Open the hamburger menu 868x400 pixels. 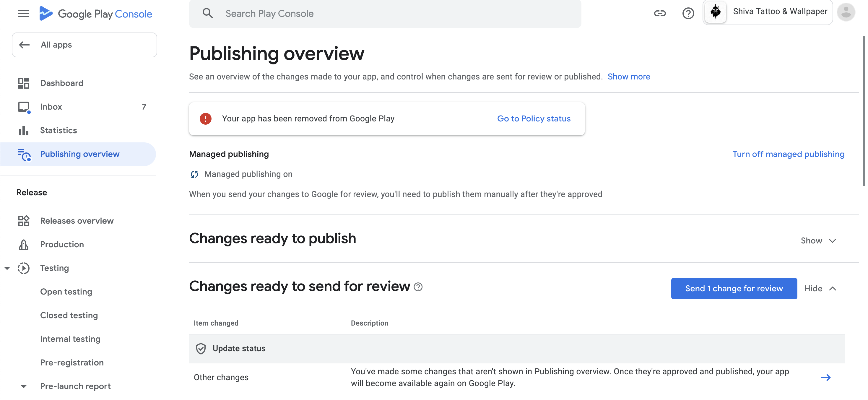coord(22,13)
